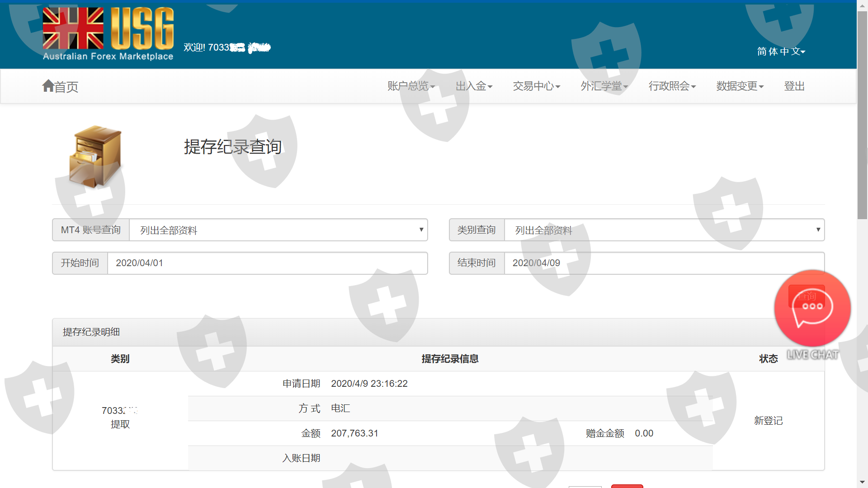Open the 行政照会 menu
This screenshot has width=868, height=488.
[x=672, y=86]
